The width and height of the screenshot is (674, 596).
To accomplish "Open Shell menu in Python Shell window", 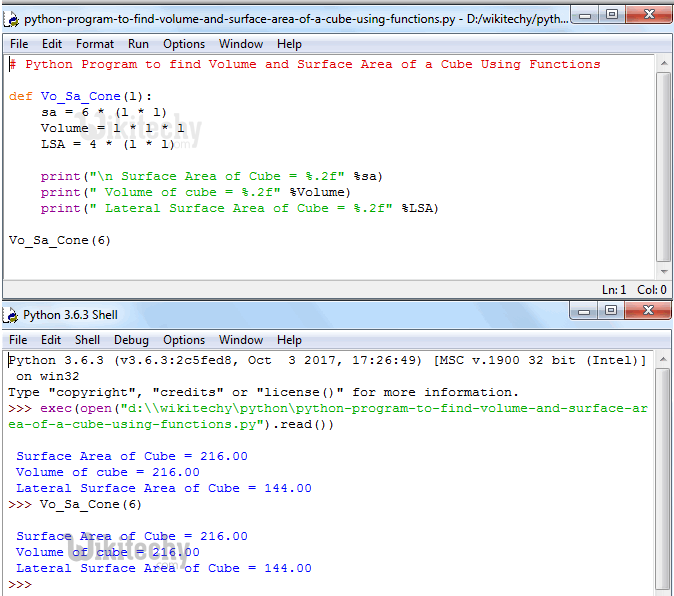I will 87,340.
